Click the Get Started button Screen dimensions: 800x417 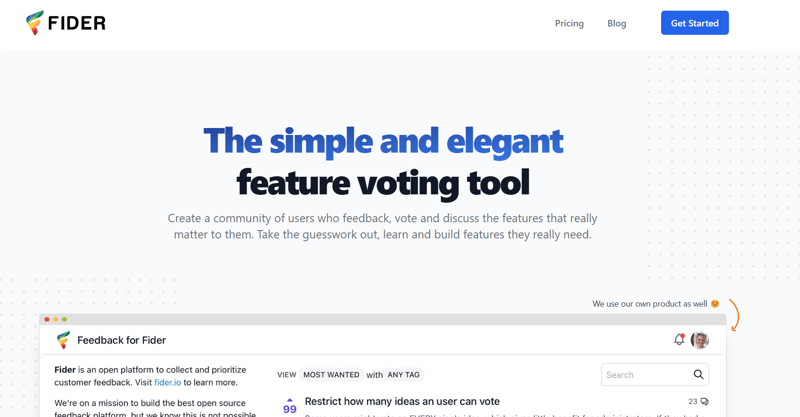click(694, 23)
